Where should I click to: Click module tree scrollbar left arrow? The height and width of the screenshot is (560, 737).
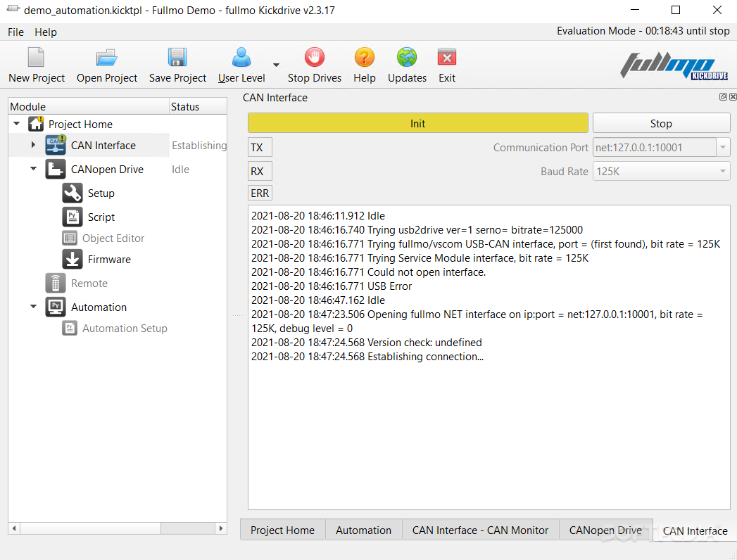(14, 528)
